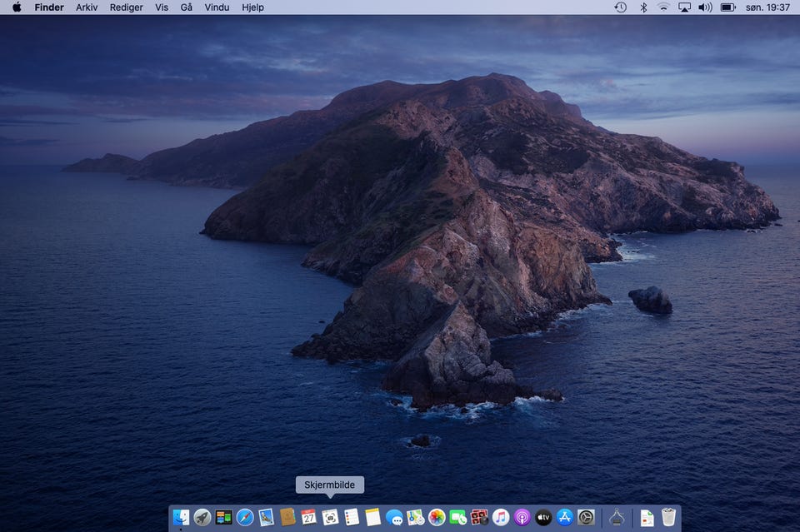Image resolution: width=800 pixels, height=532 pixels.
Task: Launch FaceTime from the Dock
Action: point(458,518)
